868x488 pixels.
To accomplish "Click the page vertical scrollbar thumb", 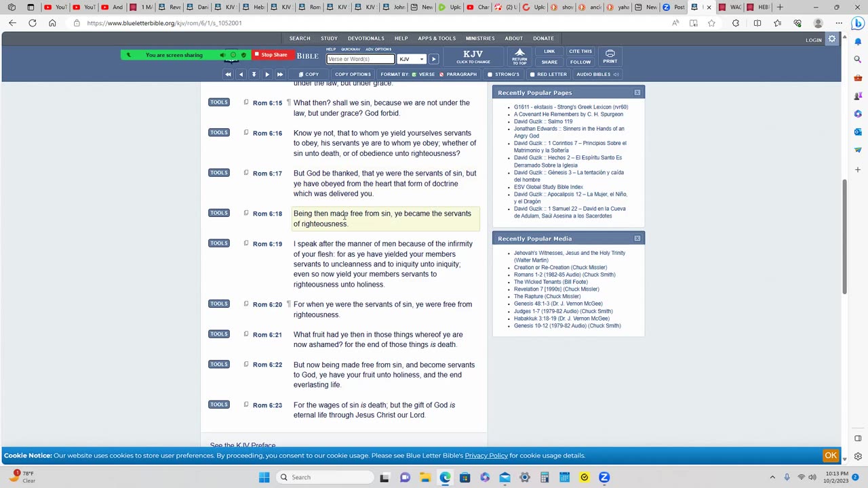I will pos(844,237).
